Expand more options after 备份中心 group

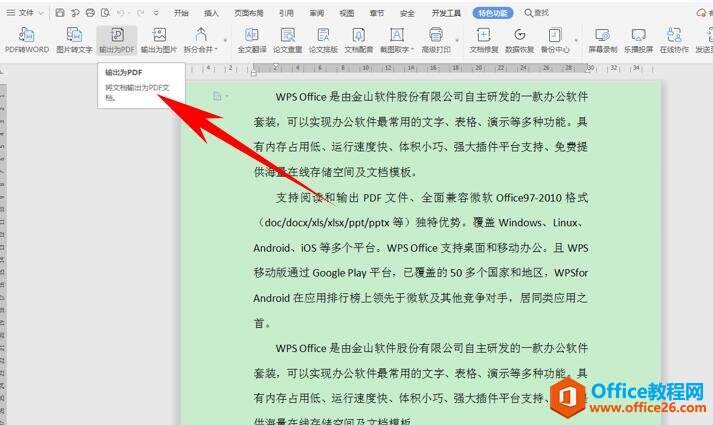coord(576,40)
